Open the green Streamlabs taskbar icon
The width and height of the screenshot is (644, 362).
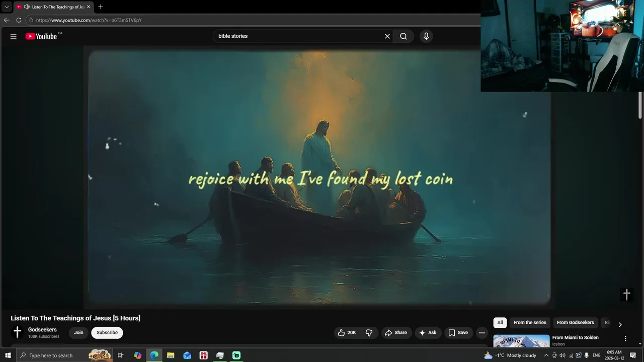pos(236,355)
